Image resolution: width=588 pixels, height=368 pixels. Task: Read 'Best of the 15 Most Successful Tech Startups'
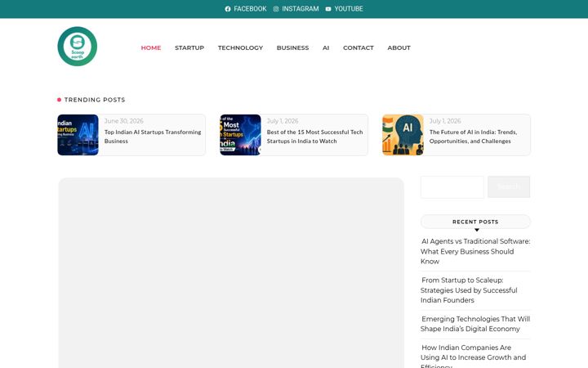314,137
